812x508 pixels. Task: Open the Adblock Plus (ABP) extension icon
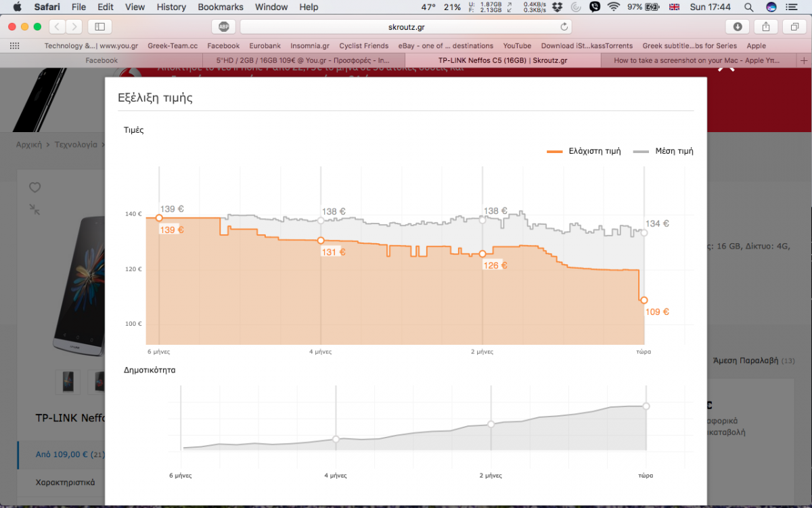point(223,26)
